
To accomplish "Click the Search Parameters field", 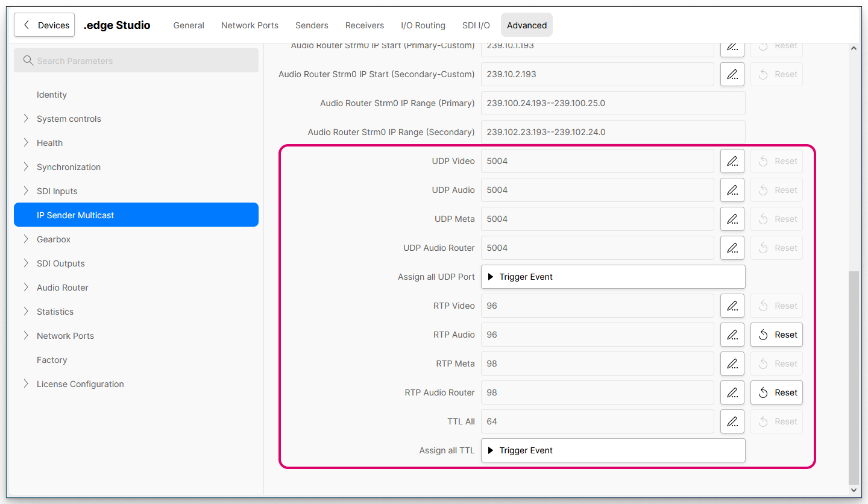I will tap(136, 61).
